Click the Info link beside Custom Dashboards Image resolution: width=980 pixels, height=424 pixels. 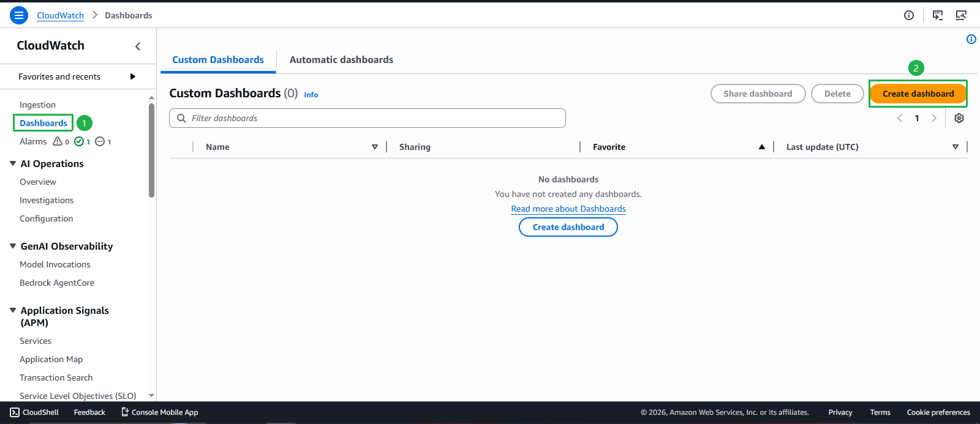click(311, 95)
